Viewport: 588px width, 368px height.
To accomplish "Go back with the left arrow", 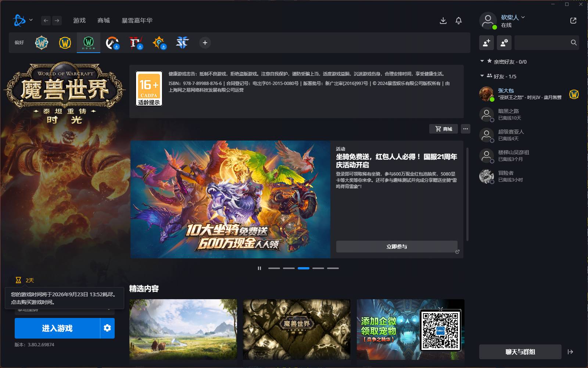I will 46,21.
